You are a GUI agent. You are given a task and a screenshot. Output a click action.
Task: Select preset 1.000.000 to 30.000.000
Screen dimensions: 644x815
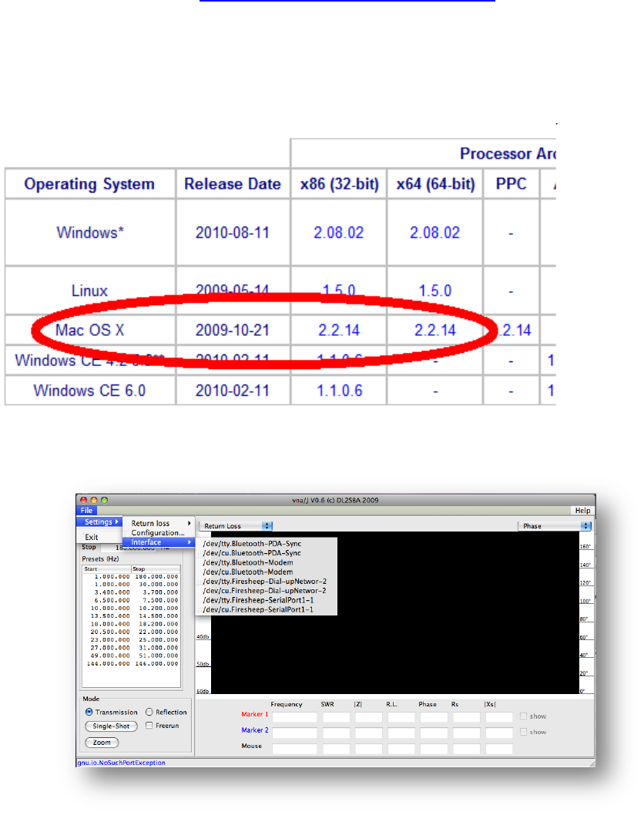(x=132, y=584)
